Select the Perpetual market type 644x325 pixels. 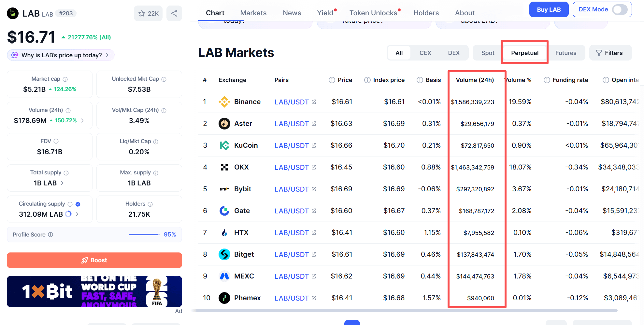(x=525, y=53)
